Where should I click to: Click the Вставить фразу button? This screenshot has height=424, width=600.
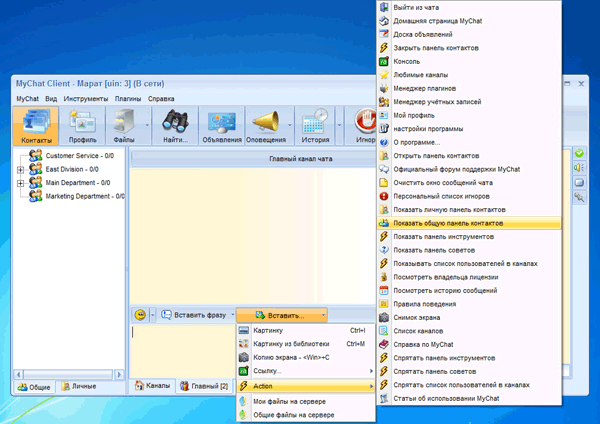(194, 315)
